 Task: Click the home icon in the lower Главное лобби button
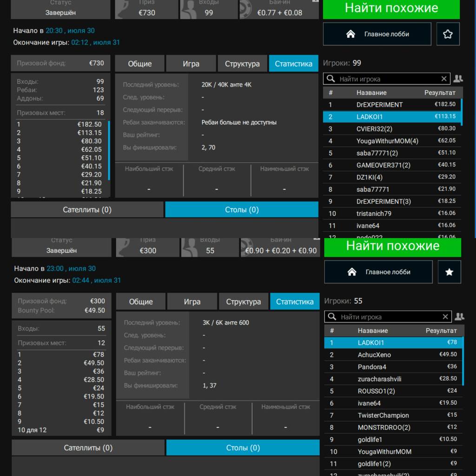pyautogui.click(x=352, y=272)
